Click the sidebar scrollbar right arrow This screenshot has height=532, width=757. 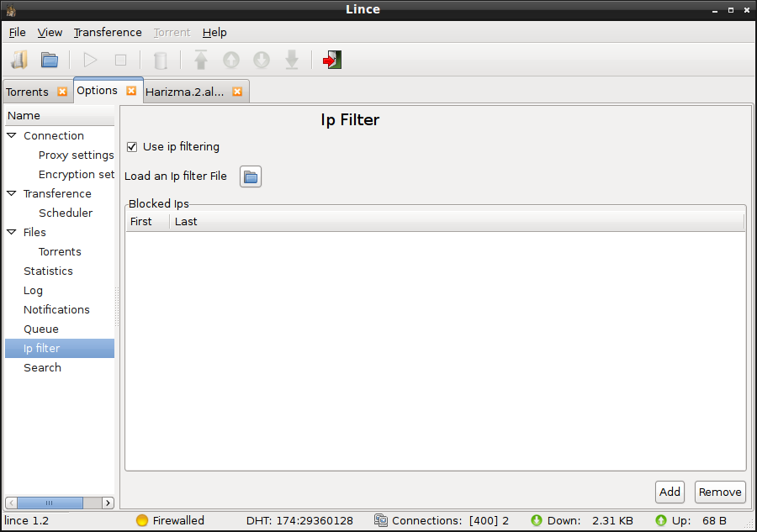[109, 503]
